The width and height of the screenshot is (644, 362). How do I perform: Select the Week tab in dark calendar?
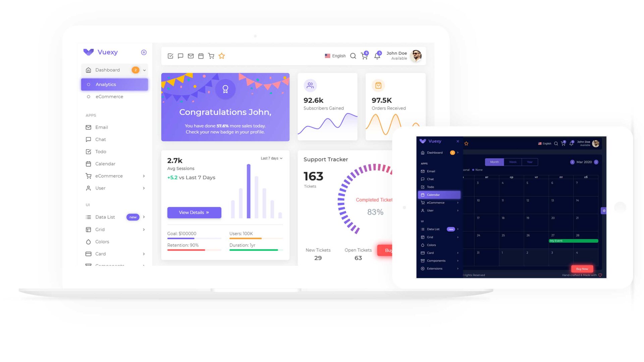point(512,161)
